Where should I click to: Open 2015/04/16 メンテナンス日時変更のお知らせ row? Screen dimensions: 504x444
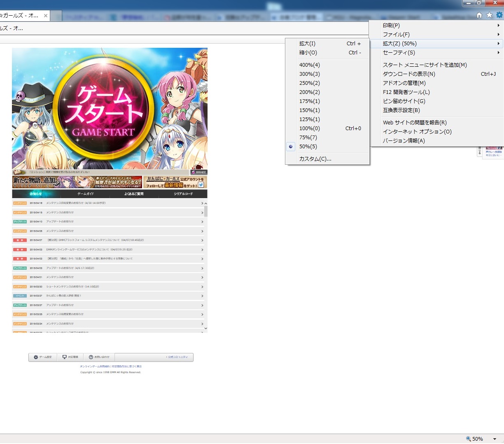tap(108, 203)
